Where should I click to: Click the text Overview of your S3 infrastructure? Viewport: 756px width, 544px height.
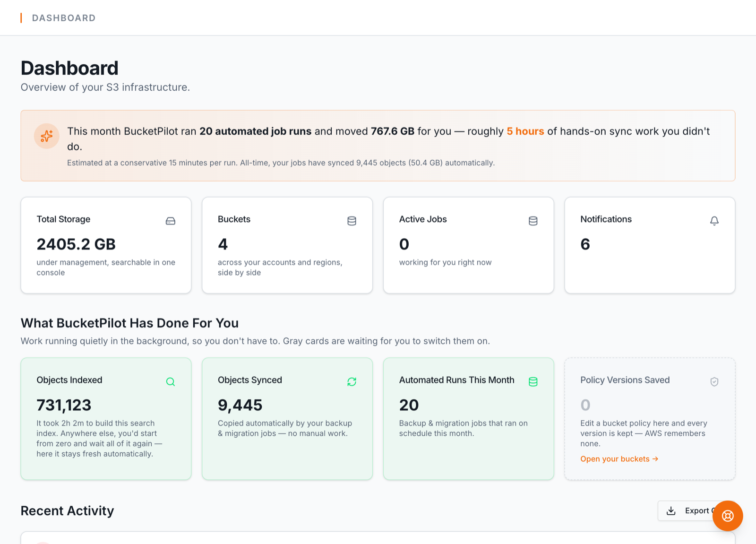(105, 87)
